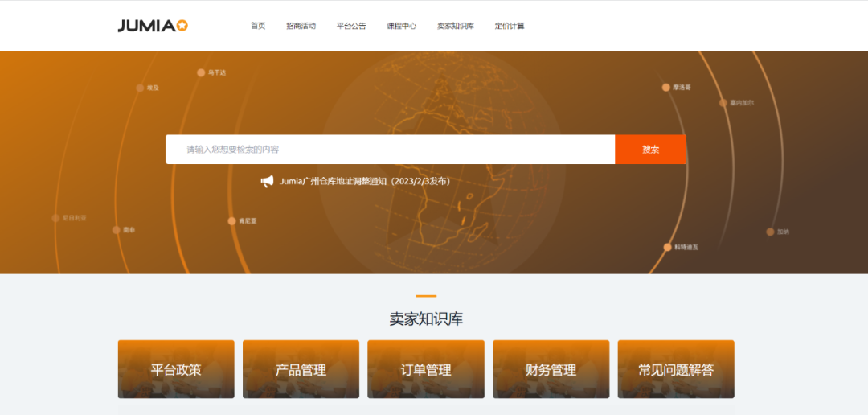Image resolution: width=868 pixels, height=415 pixels.
Task: Open the 常见问题解答 card
Action: point(676,369)
